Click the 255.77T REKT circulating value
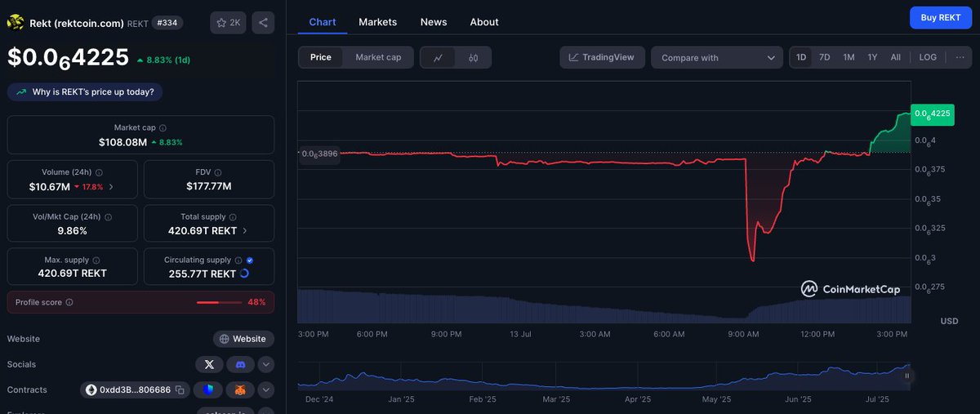The image size is (980, 414). click(x=200, y=274)
